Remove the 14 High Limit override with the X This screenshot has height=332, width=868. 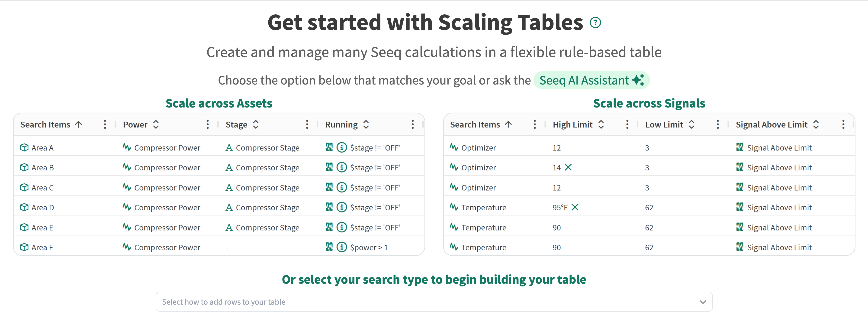[x=568, y=167]
